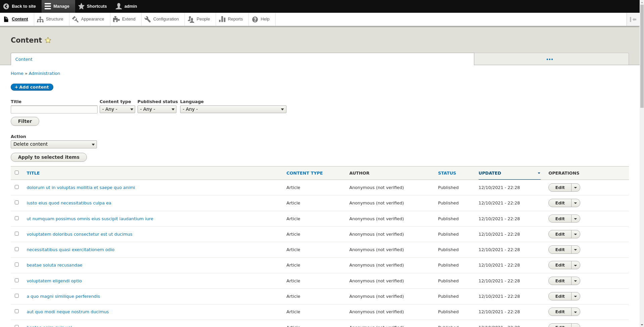Open Configuration via its wrench icon
Screen dimensions: 644x327
(148, 19)
